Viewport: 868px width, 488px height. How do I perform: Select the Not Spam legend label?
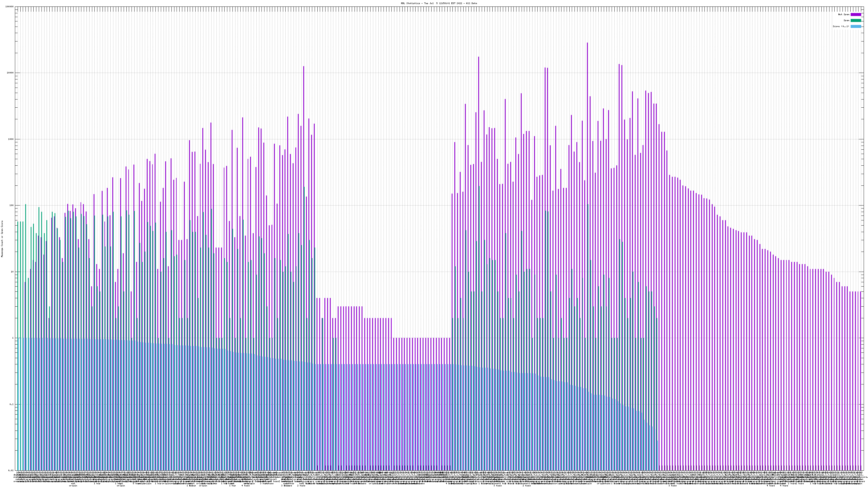click(x=844, y=14)
